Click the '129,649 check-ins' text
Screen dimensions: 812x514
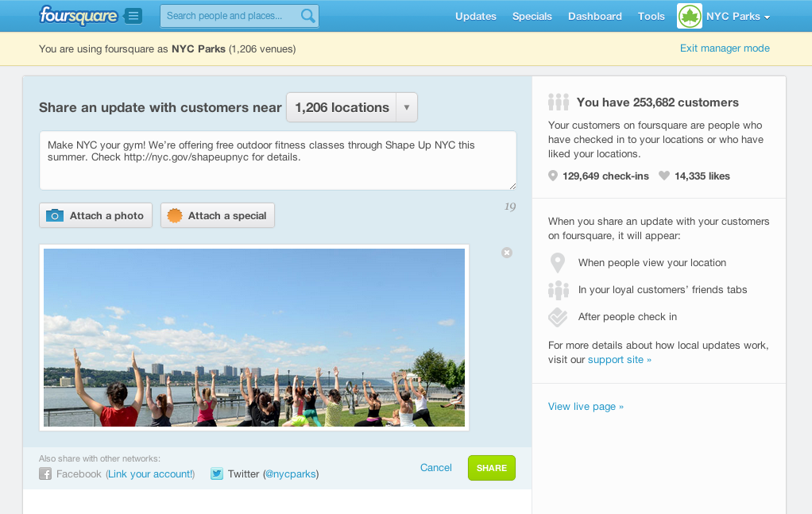click(605, 176)
